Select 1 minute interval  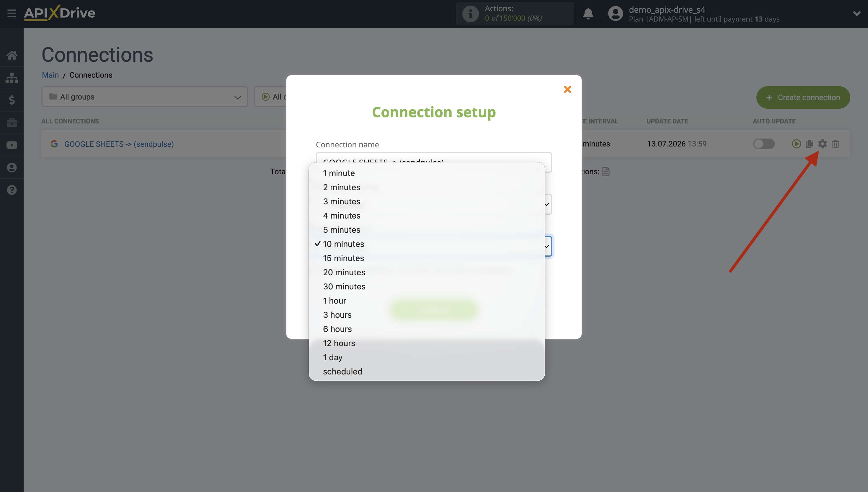[x=427, y=173]
